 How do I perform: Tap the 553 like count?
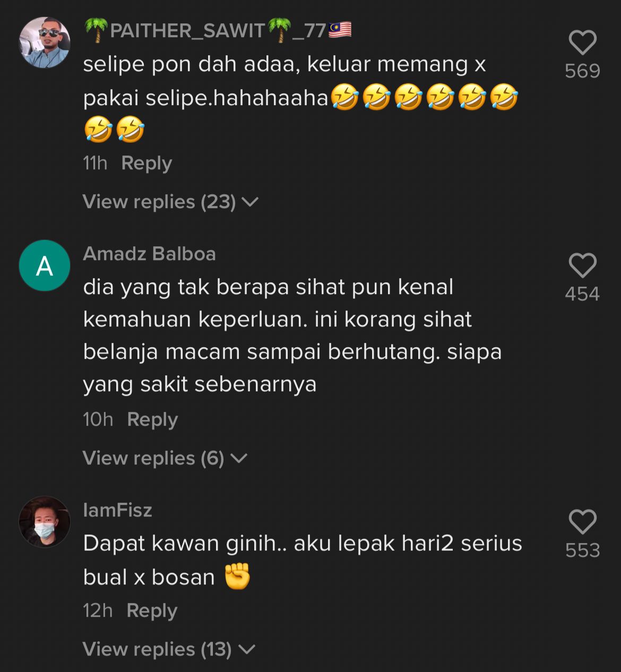[x=582, y=550]
